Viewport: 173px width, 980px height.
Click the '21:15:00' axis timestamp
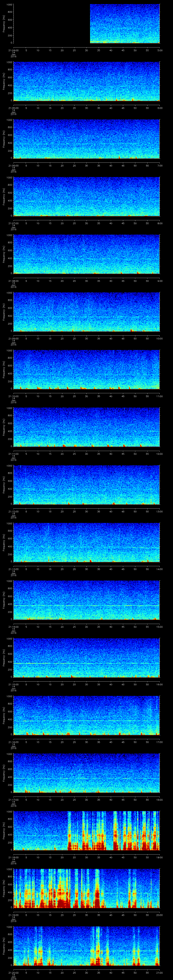(x=13, y=684)
